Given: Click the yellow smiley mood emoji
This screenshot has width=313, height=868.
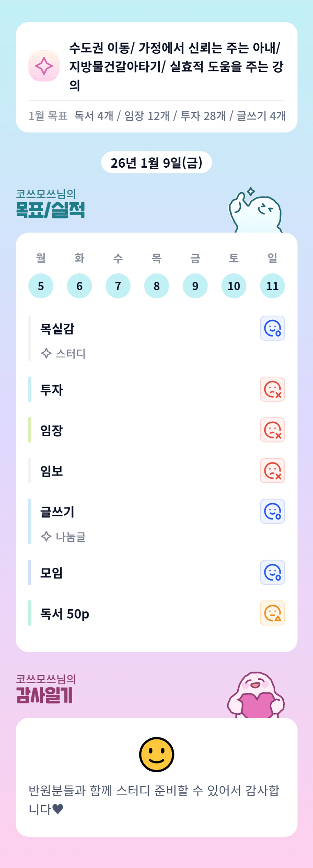Looking at the screenshot, I should click(x=156, y=754).
